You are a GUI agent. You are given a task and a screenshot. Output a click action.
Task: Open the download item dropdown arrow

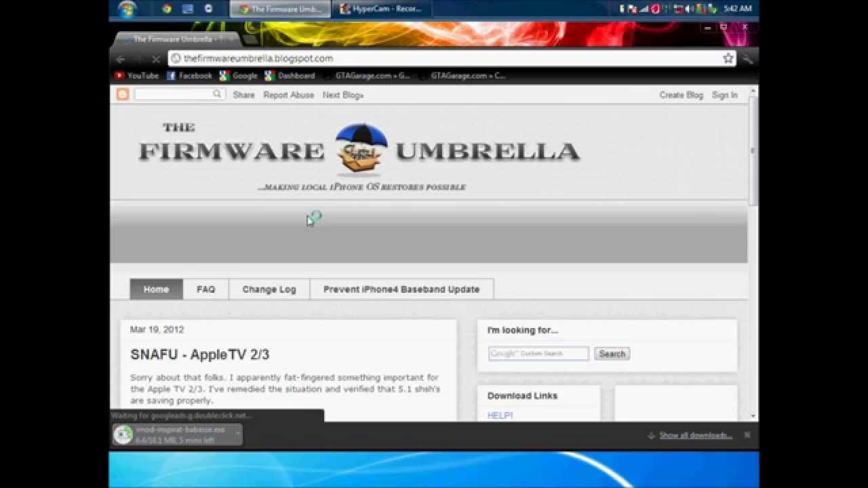pyautogui.click(x=238, y=434)
